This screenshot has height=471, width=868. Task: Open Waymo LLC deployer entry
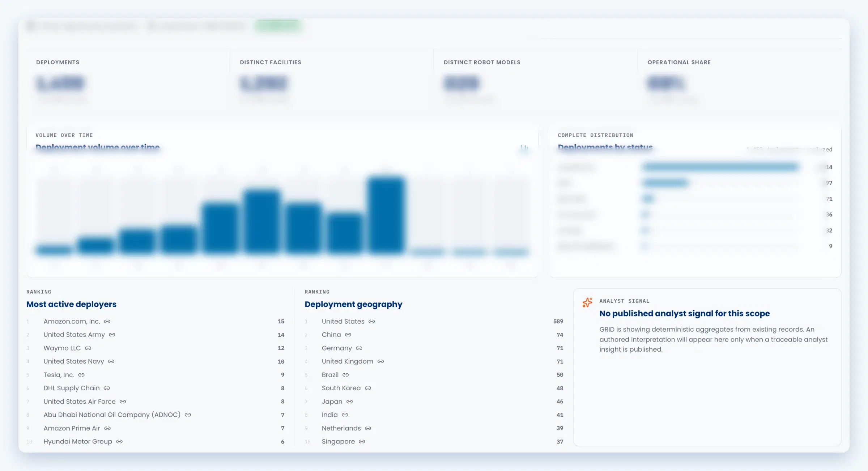point(62,348)
